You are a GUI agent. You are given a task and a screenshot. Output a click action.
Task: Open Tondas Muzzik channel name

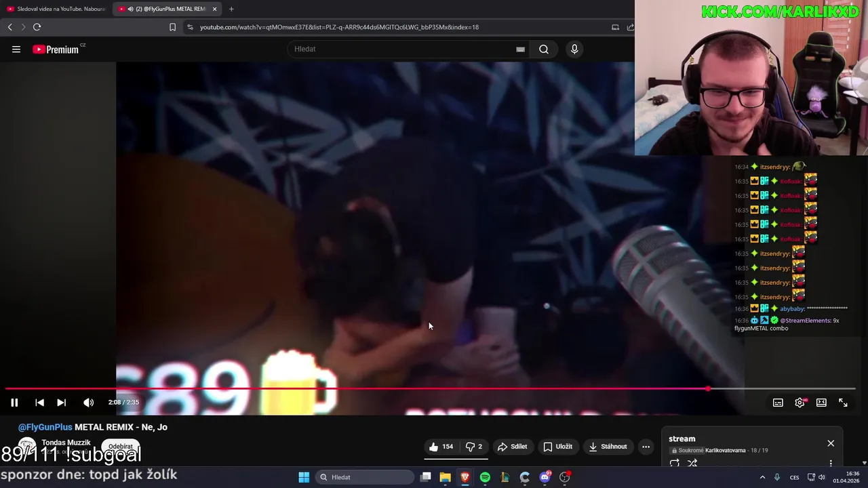[x=66, y=443]
